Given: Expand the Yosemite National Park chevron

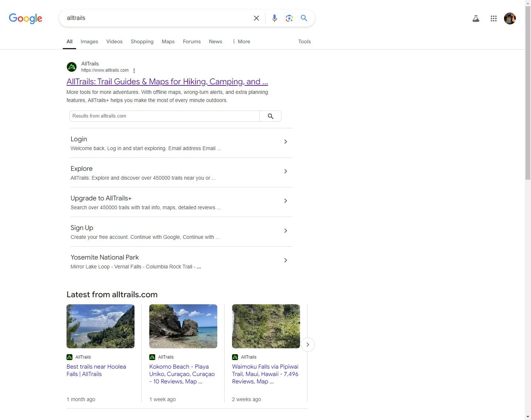Looking at the screenshot, I should [286, 260].
